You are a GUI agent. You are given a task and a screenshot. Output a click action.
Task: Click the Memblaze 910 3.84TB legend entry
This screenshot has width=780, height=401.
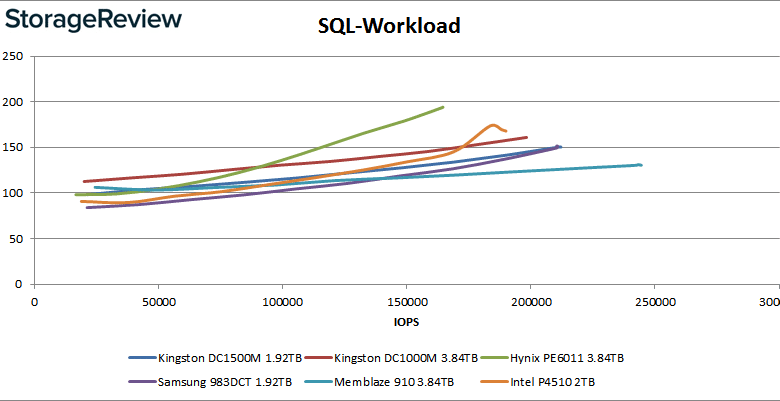point(380,382)
